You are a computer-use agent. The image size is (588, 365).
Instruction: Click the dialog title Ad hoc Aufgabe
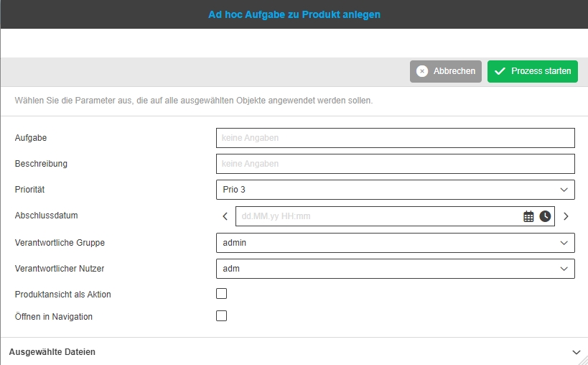click(x=294, y=14)
